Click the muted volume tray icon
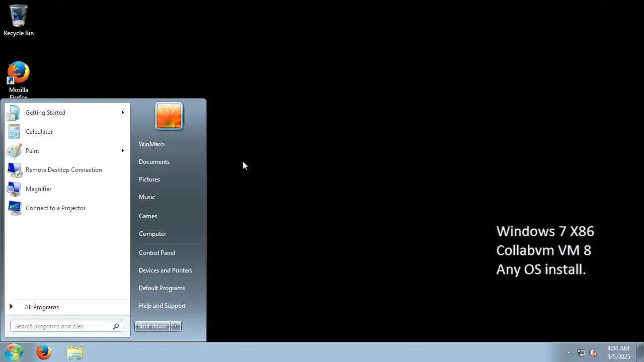The height and width of the screenshot is (362, 644). click(594, 352)
